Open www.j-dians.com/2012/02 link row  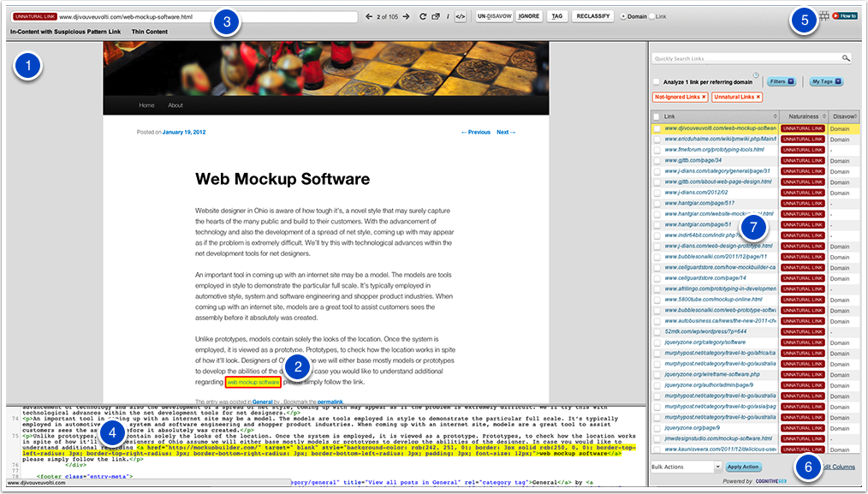[697, 193]
